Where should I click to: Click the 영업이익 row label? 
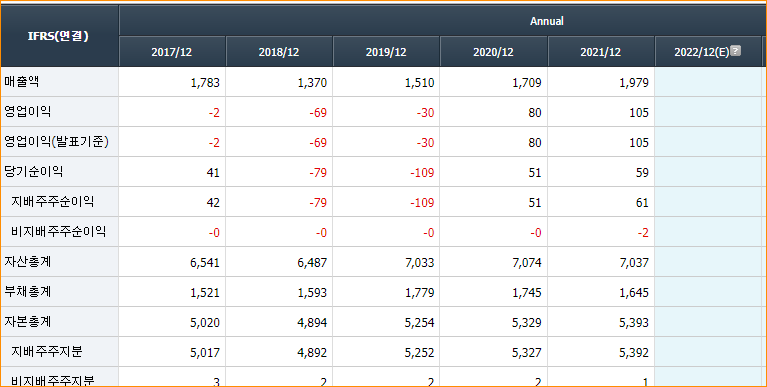28,112
